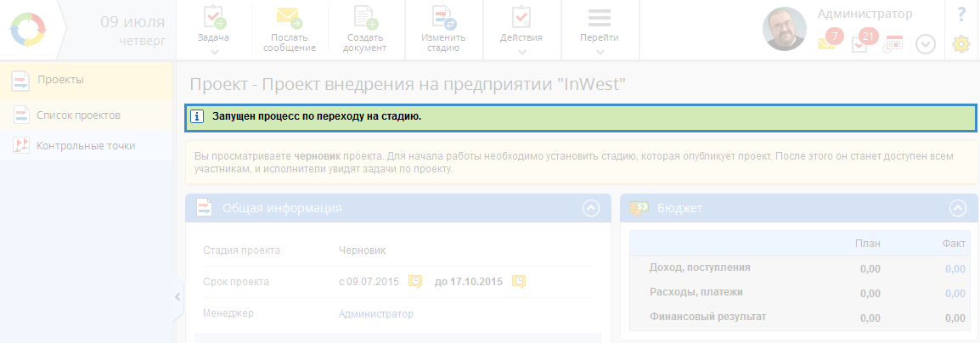
Task: Open messages inbox with 7 badge
Action: [828, 42]
